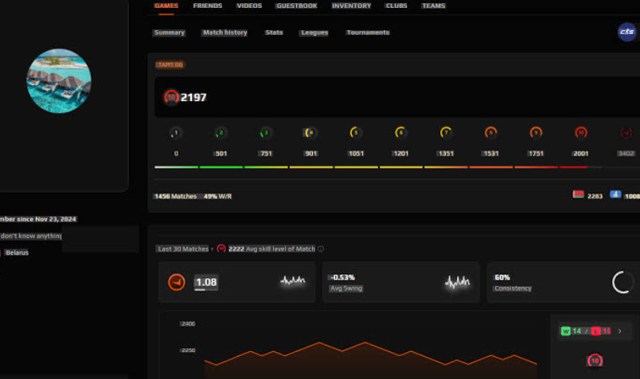This screenshot has height=379, width=640.
Task: Click the 1.08 K/D value
Action: (206, 282)
